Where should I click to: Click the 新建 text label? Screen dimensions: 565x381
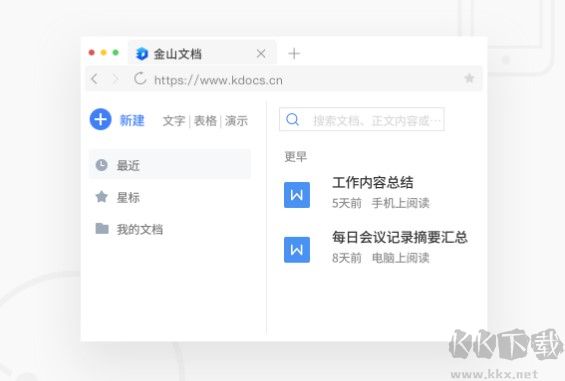(x=132, y=120)
